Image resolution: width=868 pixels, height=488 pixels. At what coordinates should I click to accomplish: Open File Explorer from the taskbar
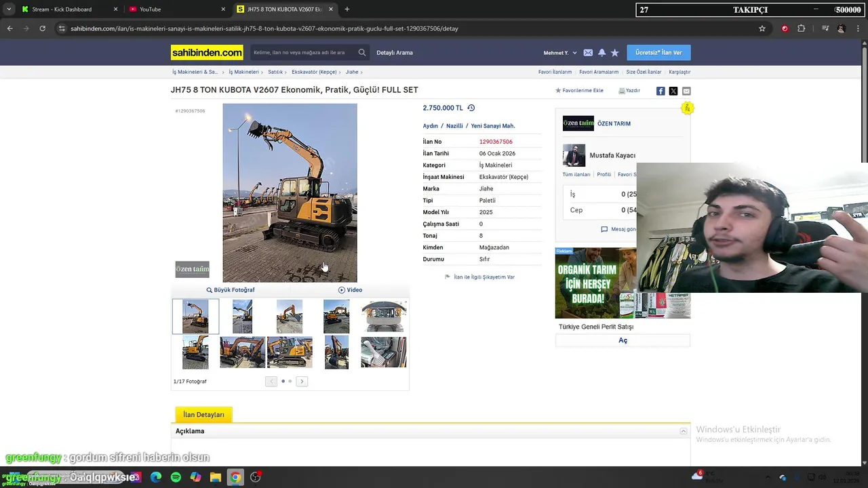[216, 477]
